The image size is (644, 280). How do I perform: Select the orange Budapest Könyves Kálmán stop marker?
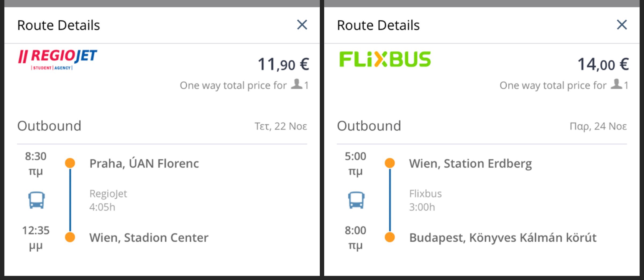point(390,237)
